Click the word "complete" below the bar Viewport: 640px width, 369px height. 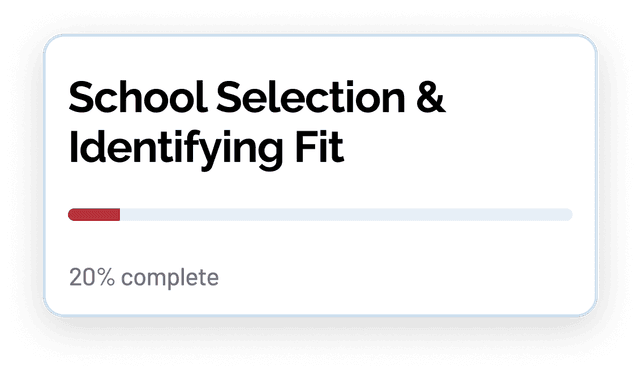170,278
